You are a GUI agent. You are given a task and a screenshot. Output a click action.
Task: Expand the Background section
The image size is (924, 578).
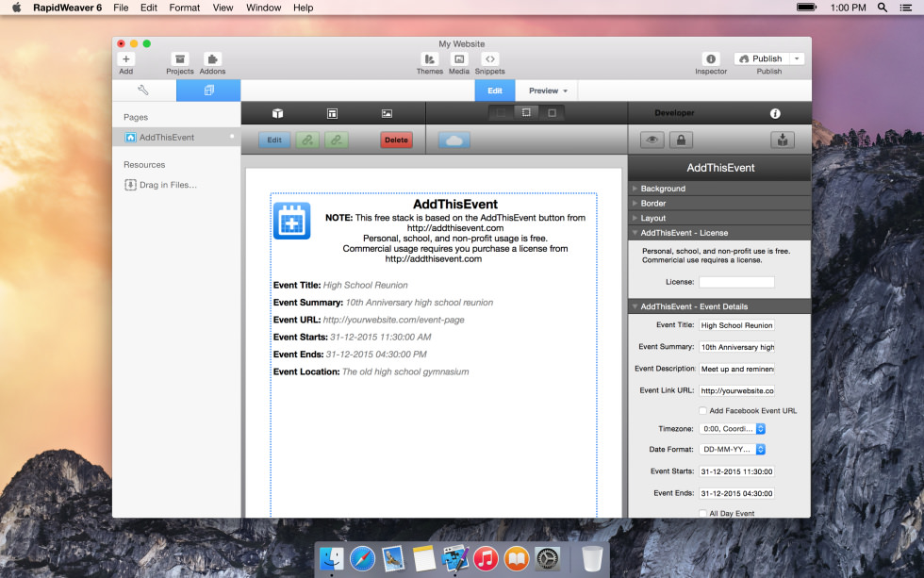(x=719, y=189)
